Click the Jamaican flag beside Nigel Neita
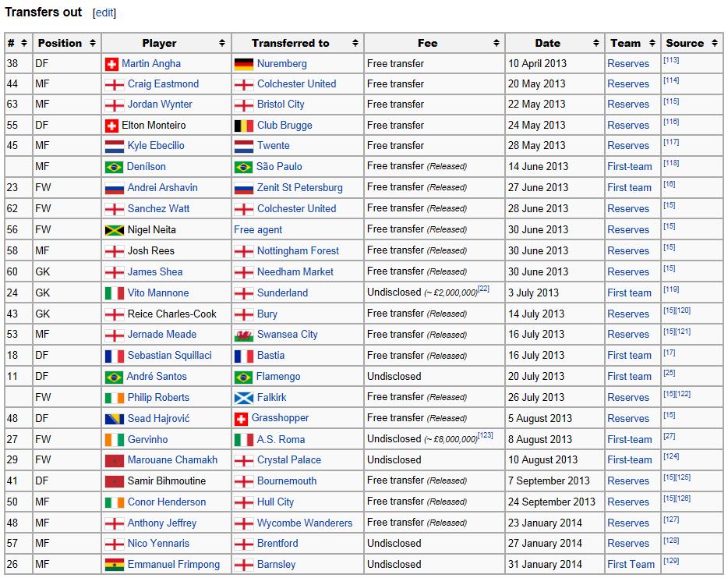This screenshot has width=728, height=578. (x=114, y=230)
